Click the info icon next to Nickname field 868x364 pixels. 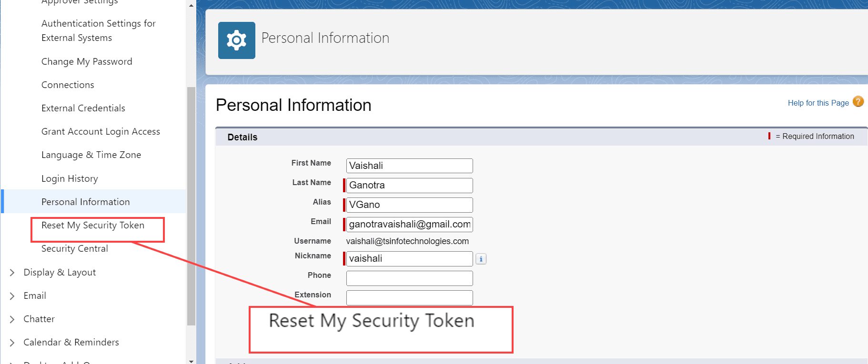pyautogui.click(x=481, y=259)
